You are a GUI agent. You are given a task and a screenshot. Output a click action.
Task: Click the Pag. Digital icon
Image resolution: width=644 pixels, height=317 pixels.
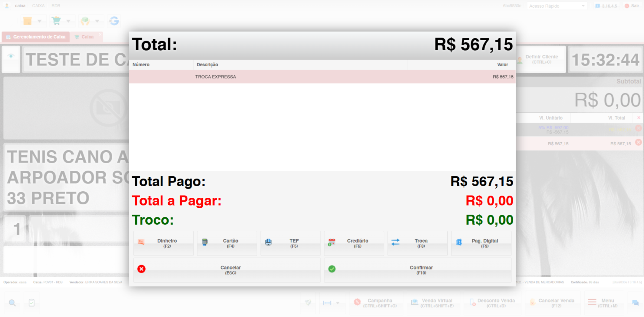[459, 242]
